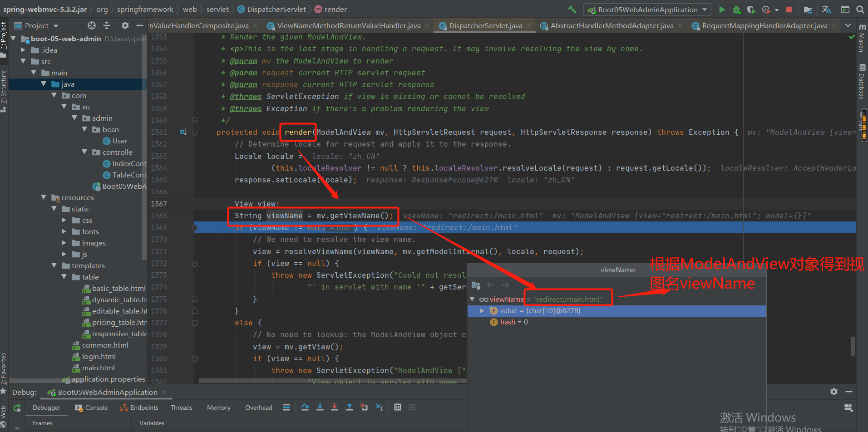
Task: Switch to RequestMappingHandlerAdapter.java tab
Action: tap(764, 26)
